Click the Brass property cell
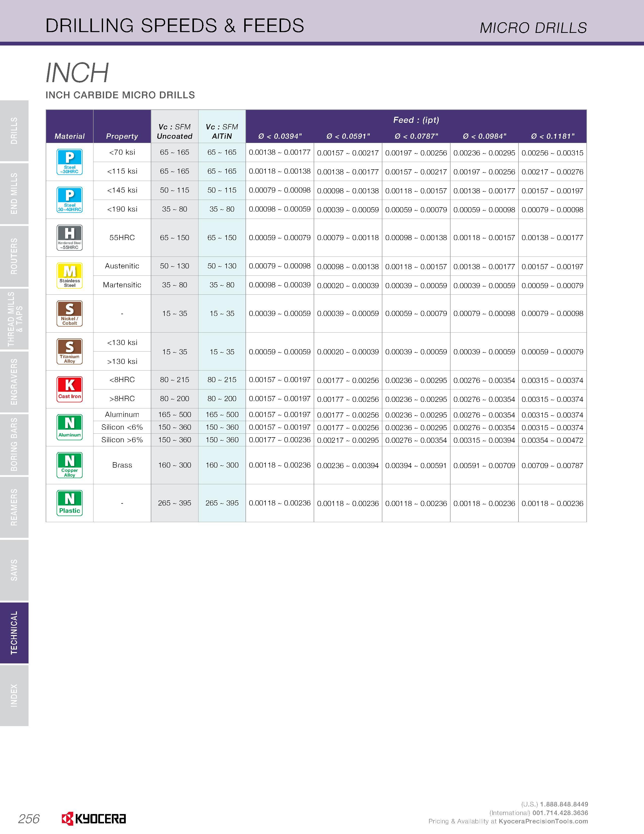The width and height of the screenshot is (644, 834). pos(122,465)
